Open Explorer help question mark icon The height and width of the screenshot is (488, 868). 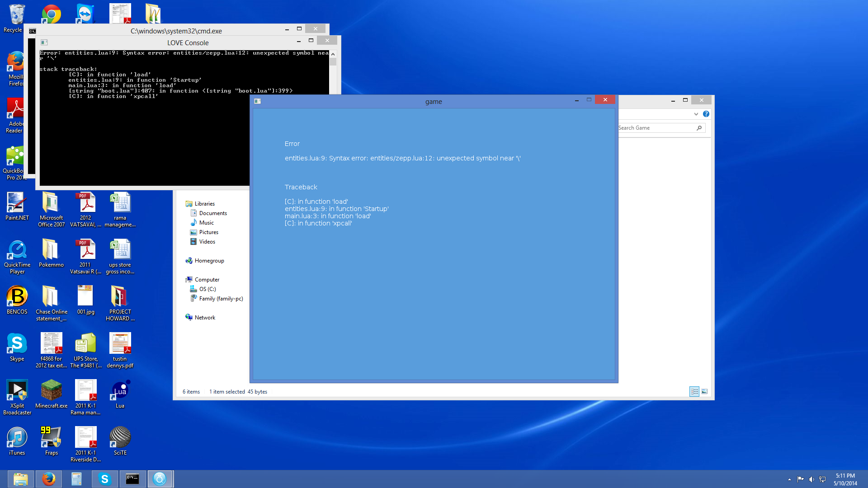coord(706,114)
